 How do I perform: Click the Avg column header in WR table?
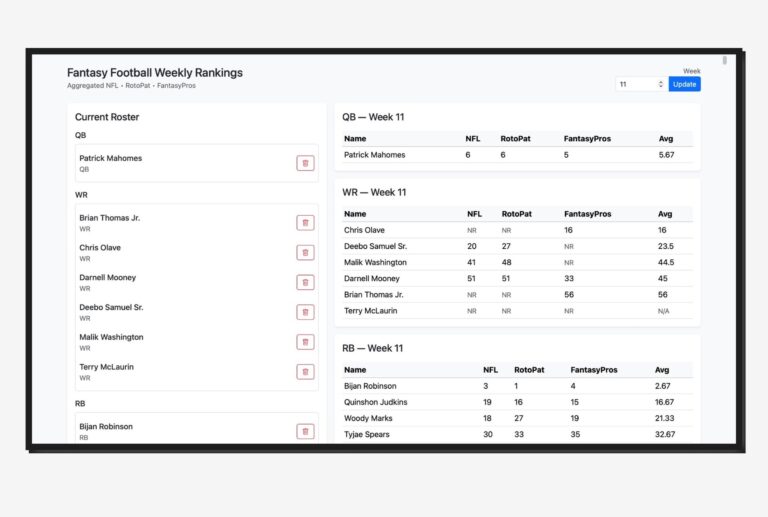click(x=664, y=214)
